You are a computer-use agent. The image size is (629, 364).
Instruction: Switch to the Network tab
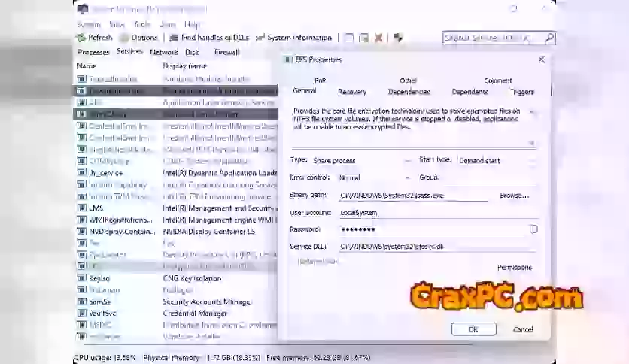click(x=164, y=52)
